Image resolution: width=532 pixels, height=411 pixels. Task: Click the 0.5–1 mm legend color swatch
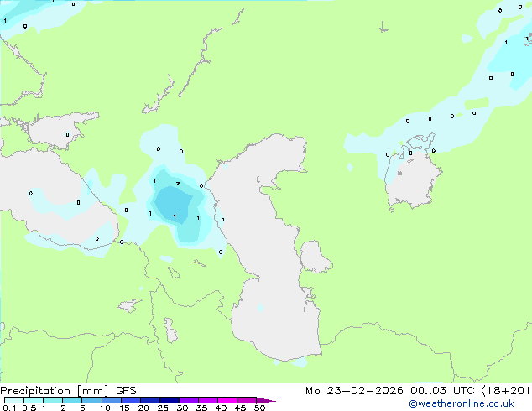point(34,400)
